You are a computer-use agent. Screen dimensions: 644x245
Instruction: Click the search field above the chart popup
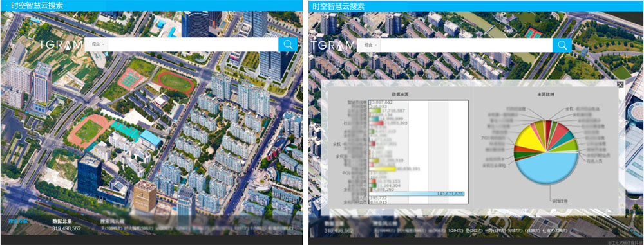[466, 45]
